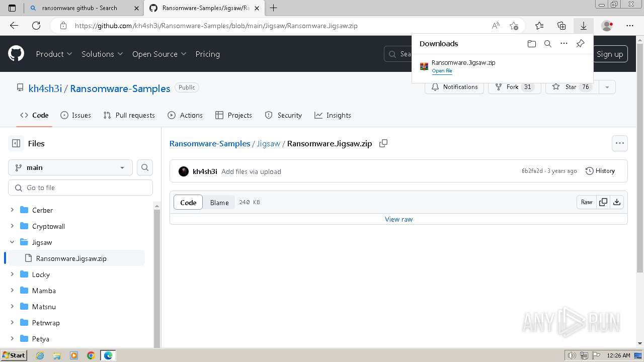Viewport: 644px width, 362px height.
Task: Open the main branch selector dropdown
Action: coord(70,167)
